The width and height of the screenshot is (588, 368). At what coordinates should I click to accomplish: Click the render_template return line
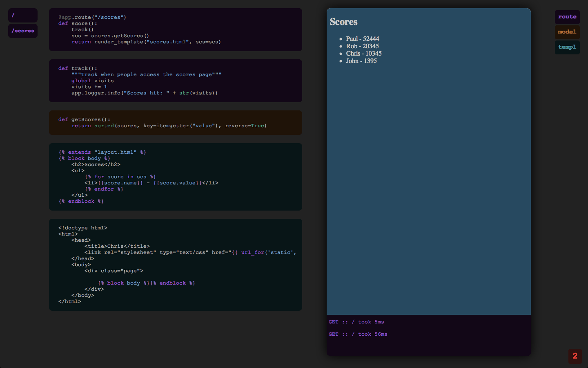[x=146, y=42]
